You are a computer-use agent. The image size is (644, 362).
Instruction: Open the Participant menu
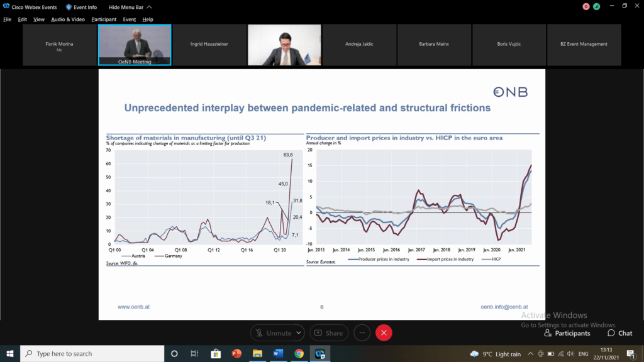coord(104,19)
